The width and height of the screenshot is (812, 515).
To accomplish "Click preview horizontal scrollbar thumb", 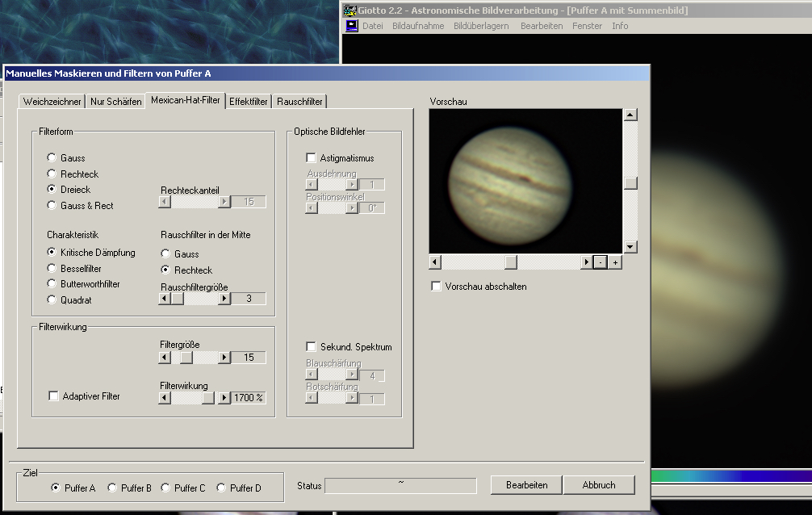I will (x=511, y=262).
